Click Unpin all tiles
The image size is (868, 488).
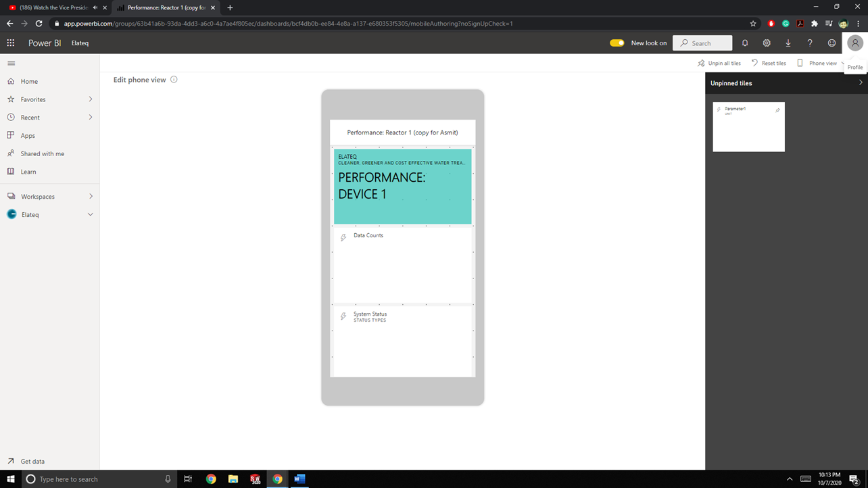(719, 63)
